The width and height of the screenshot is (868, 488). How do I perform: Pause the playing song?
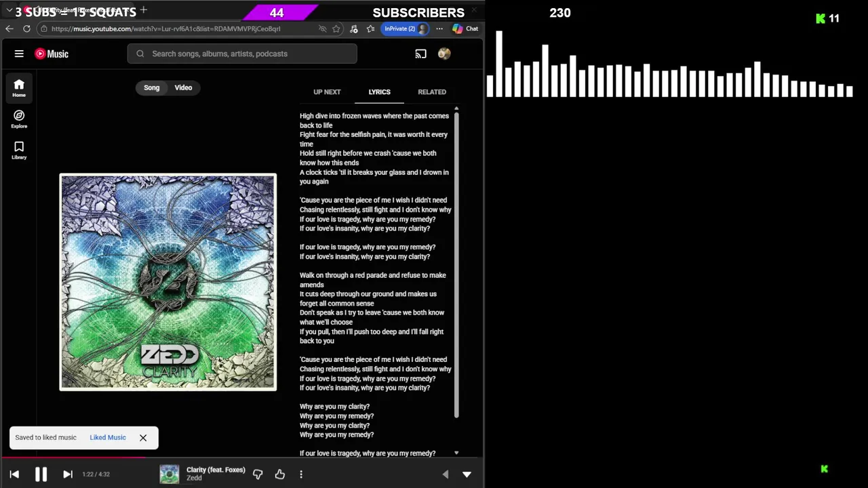pyautogui.click(x=41, y=474)
